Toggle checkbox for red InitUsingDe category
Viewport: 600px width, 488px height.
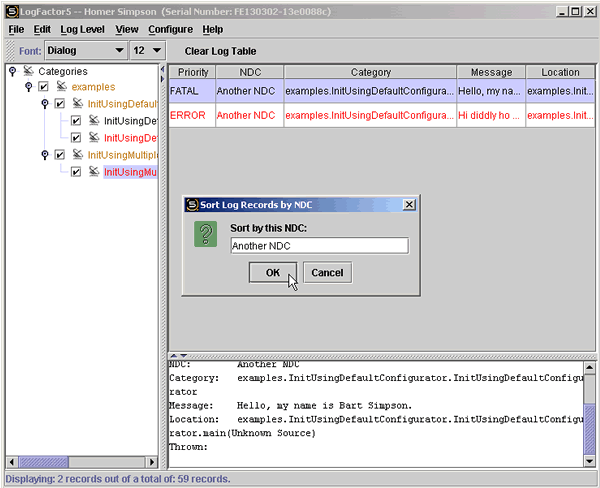[x=76, y=137]
